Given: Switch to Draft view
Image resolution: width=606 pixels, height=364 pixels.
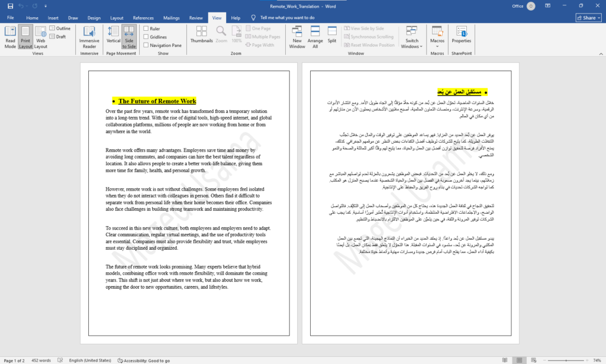Looking at the screenshot, I should click(x=58, y=37).
